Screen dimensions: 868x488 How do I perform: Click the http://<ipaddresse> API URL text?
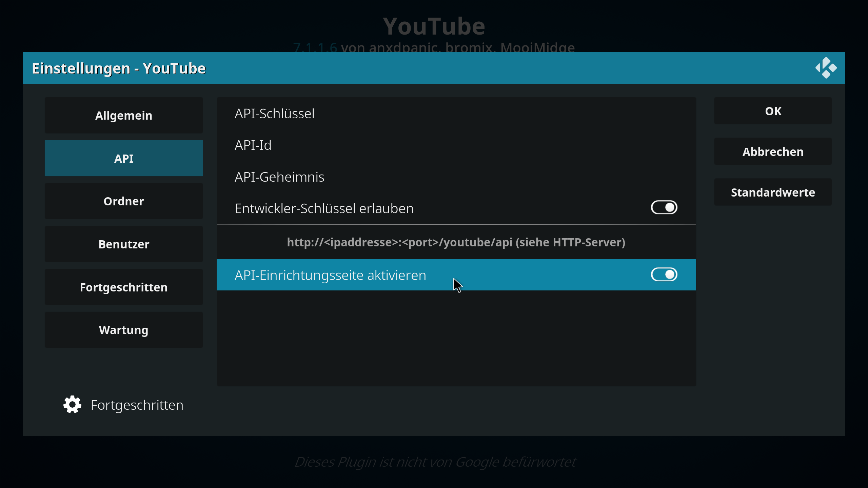click(456, 242)
